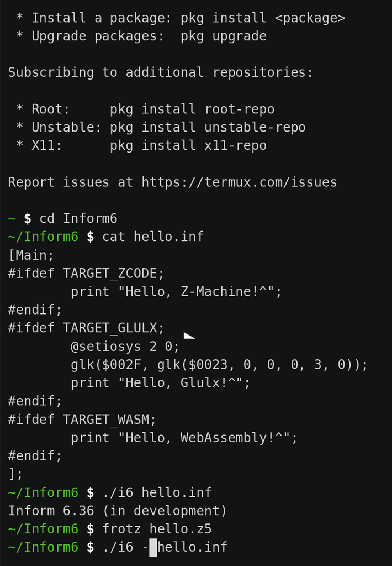
Task: Click the glk($002F, ...) call line
Action: (x=219, y=365)
